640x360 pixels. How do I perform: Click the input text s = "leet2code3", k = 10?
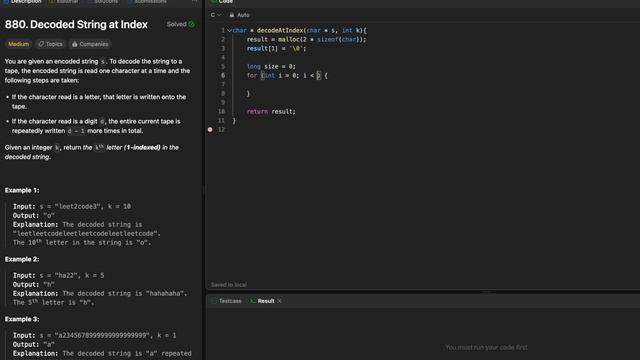click(85, 207)
